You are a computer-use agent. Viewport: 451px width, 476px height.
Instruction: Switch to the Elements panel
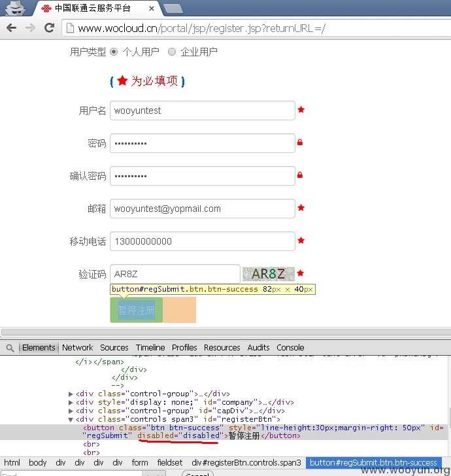(39, 348)
